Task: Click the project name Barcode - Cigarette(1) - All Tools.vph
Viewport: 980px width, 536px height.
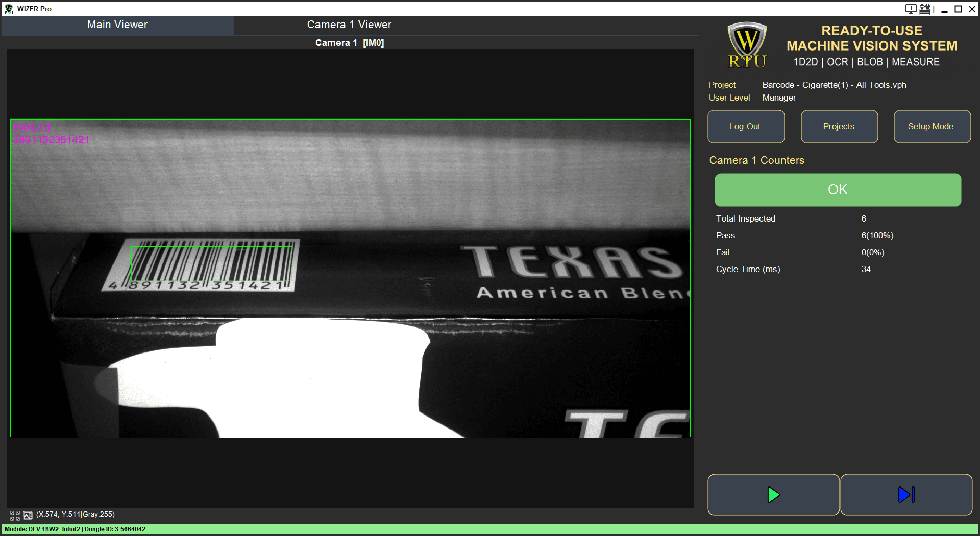Action: [x=835, y=85]
